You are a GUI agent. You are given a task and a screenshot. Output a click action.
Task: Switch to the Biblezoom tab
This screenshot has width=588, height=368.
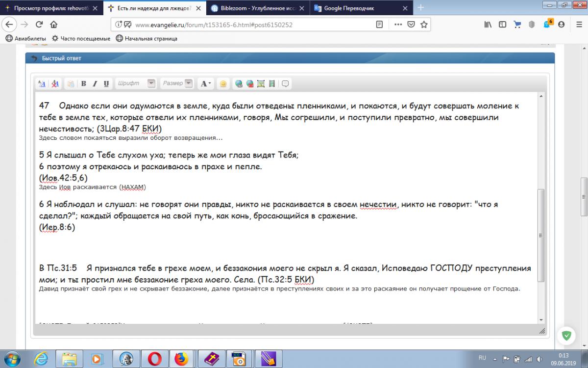255,8
